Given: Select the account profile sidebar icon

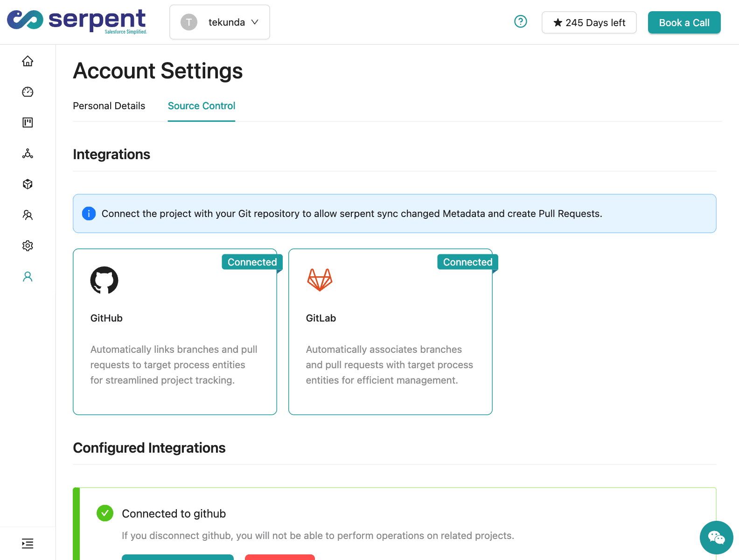Looking at the screenshot, I should click(x=28, y=277).
